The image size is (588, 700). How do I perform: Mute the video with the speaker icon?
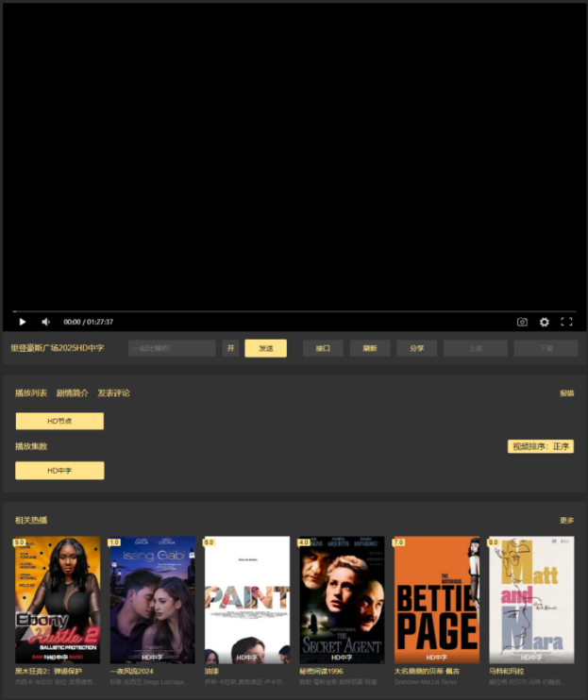pyautogui.click(x=45, y=322)
